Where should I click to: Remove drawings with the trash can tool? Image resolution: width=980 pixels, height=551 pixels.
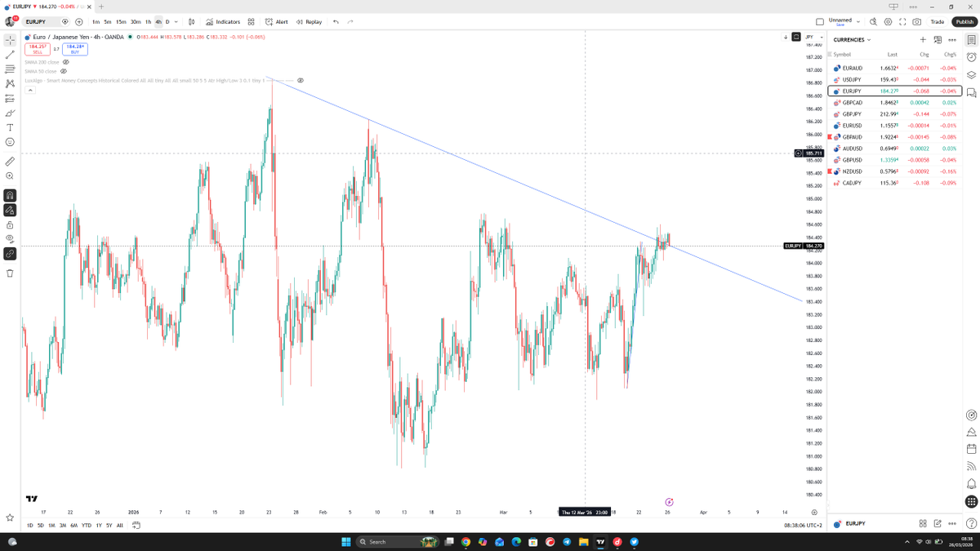tap(10, 273)
